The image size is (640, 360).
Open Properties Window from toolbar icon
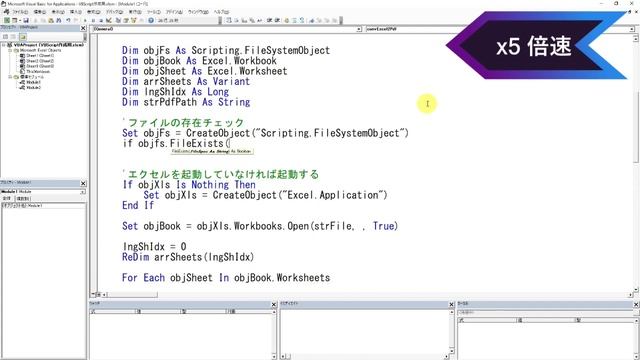pyautogui.click(x=126, y=20)
